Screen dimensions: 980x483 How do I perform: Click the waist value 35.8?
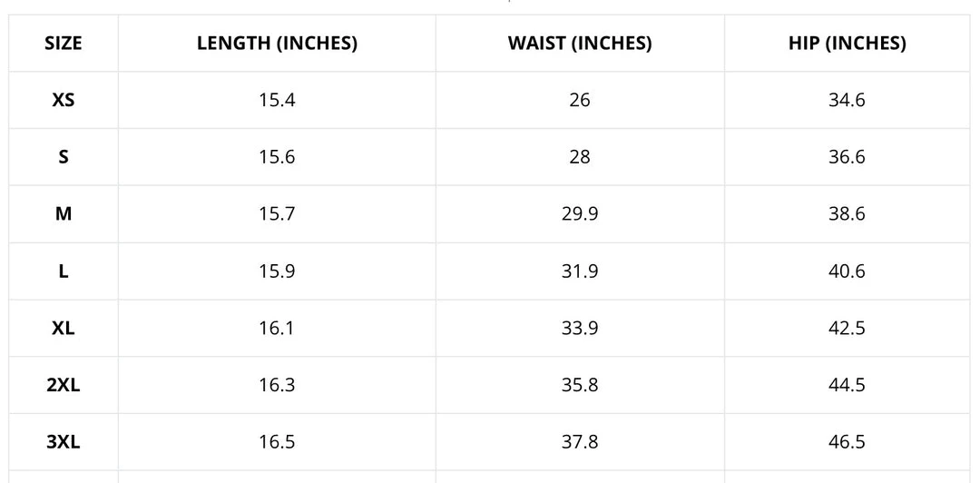point(580,385)
